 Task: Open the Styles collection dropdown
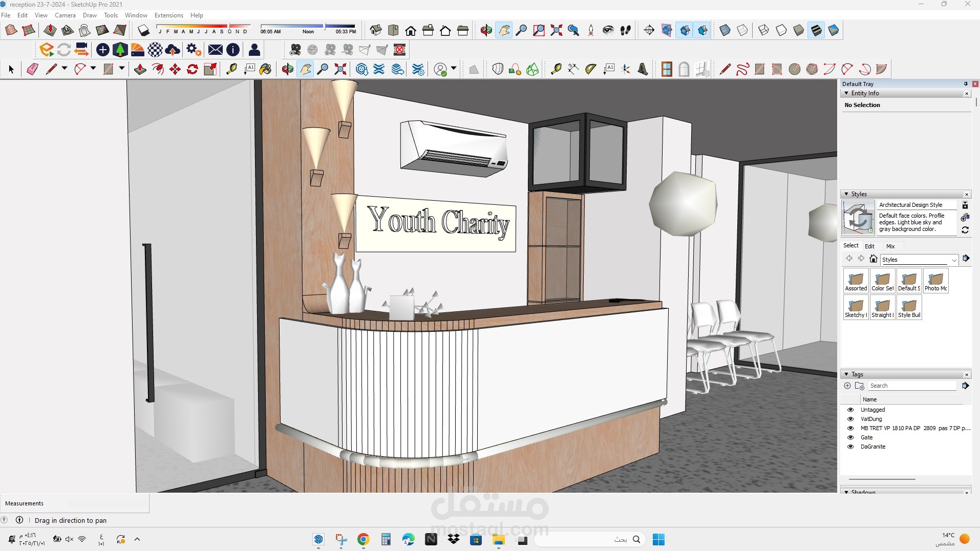pos(954,260)
